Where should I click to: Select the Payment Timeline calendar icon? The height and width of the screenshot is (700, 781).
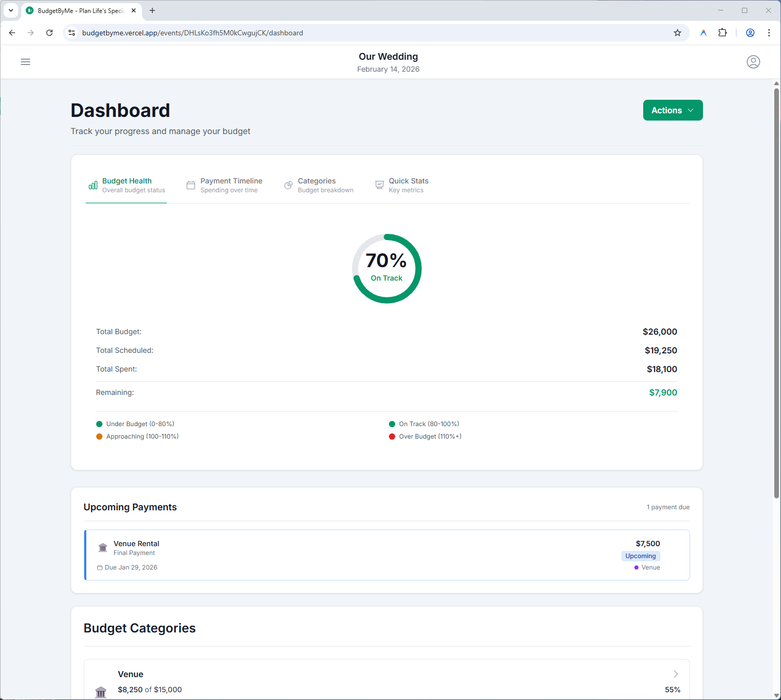[x=190, y=185]
